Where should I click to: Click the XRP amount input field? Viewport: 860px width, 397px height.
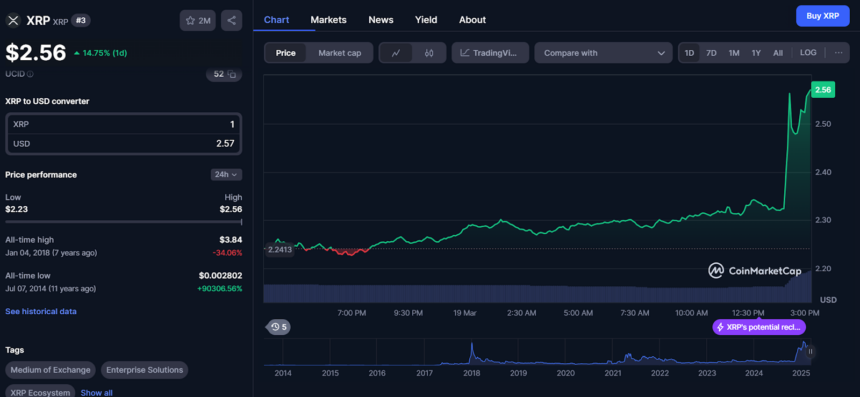click(123, 124)
